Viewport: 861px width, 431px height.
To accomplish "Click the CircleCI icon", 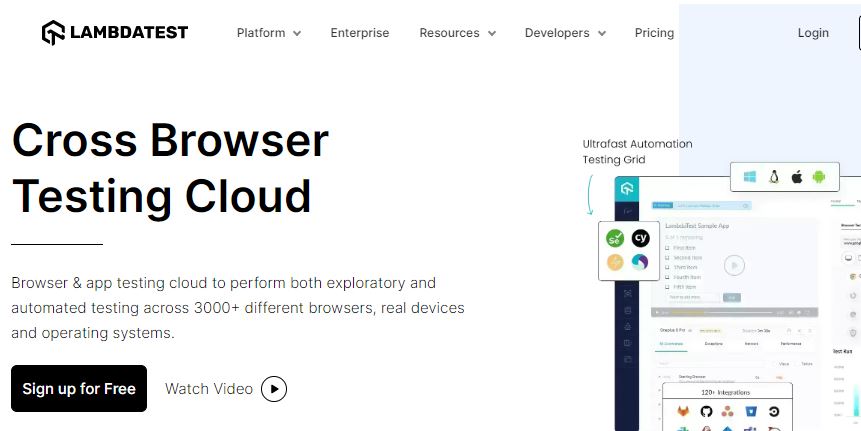I will point(774,411).
